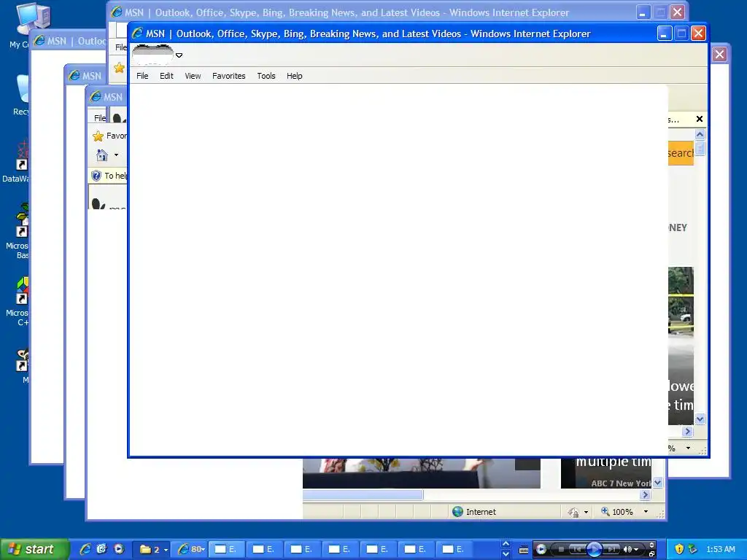Expand the address dropdown arrow below the front window title bar
This screenshot has height=560, width=747.
[x=179, y=55]
